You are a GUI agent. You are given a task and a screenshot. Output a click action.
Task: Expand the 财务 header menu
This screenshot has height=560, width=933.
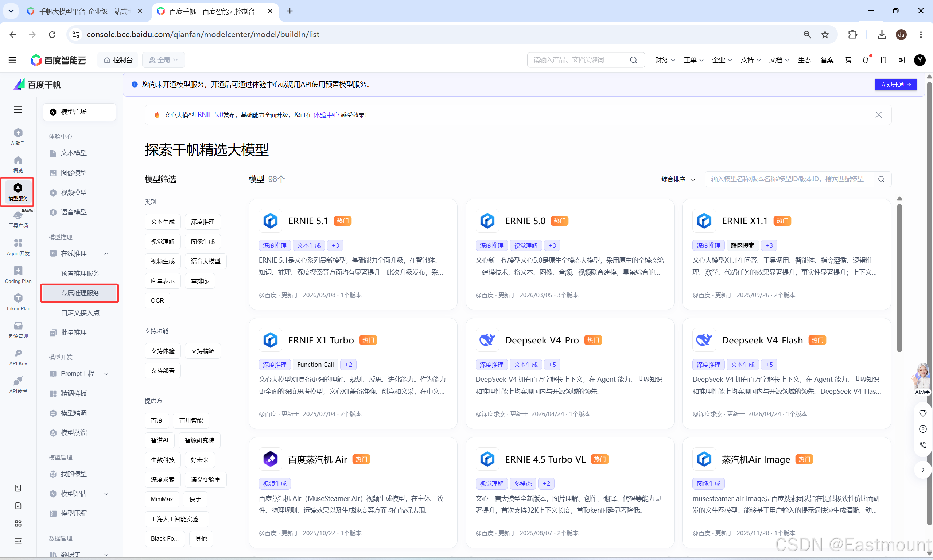click(665, 60)
